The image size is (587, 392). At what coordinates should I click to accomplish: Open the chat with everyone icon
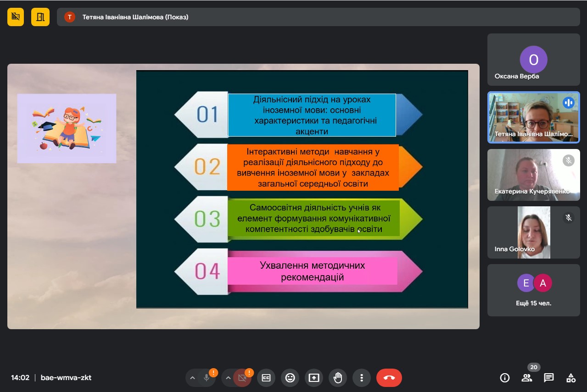tap(549, 378)
